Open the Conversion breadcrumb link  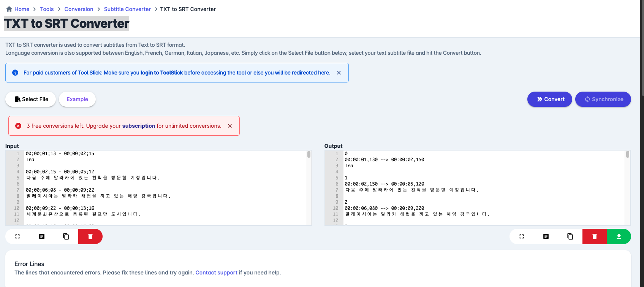(x=79, y=9)
